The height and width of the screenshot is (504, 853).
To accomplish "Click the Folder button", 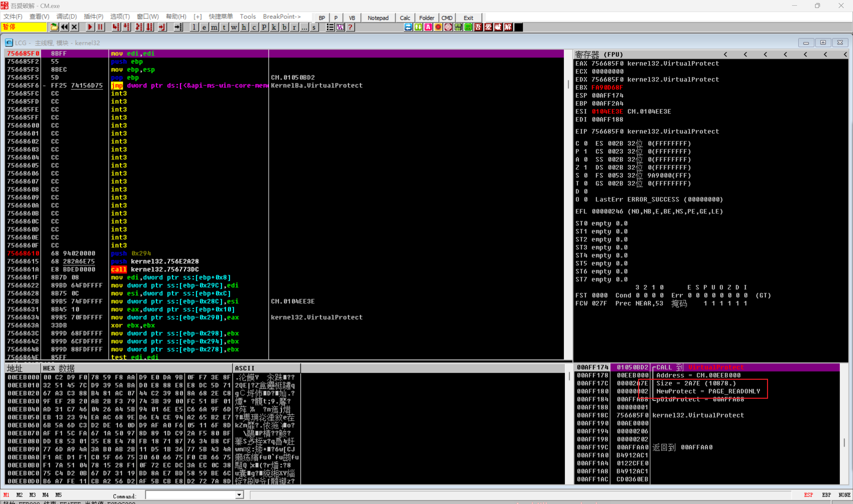I will click(x=427, y=18).
